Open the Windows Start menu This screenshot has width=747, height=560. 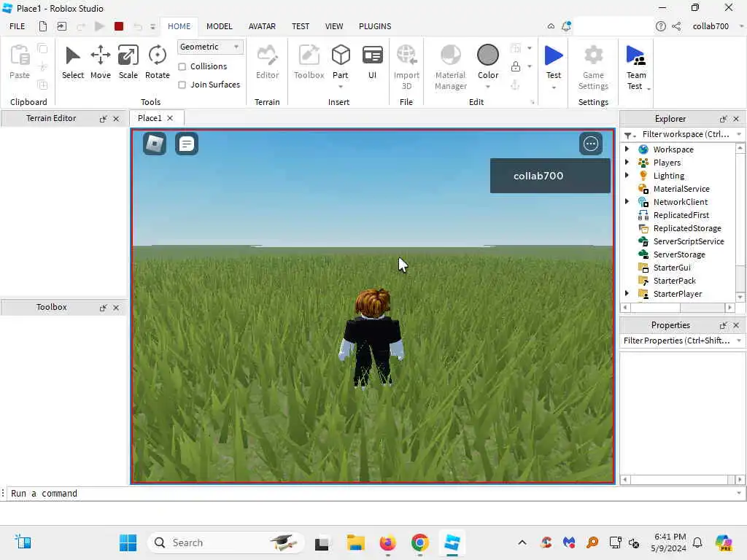128,542
